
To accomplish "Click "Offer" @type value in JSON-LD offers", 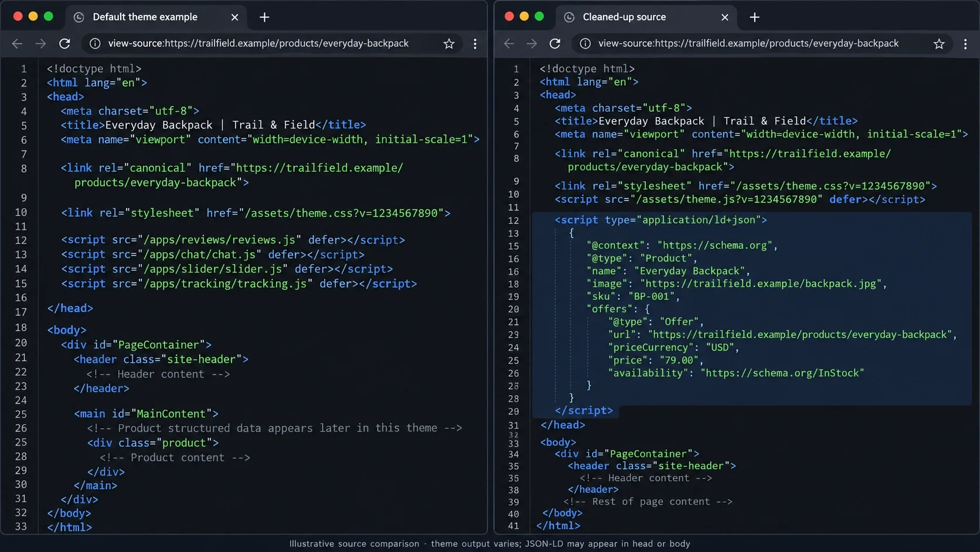I will click(x=679, y=321).
